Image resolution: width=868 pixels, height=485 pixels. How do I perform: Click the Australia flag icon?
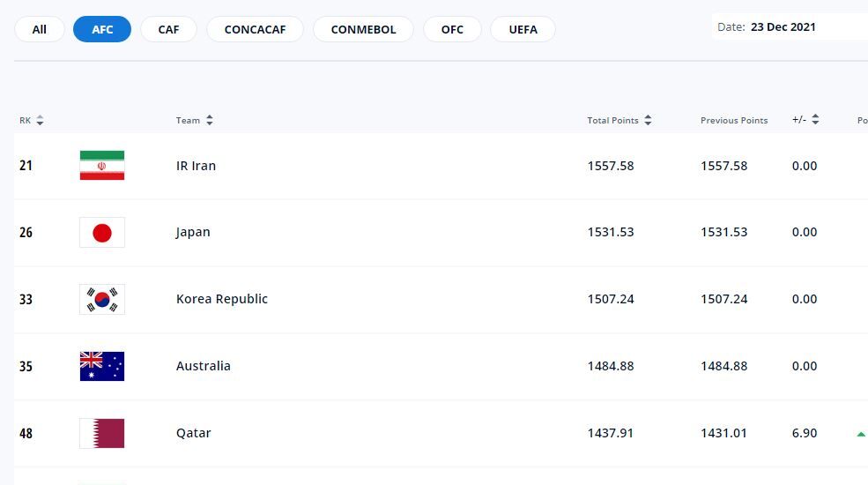[x=102, y=366]
